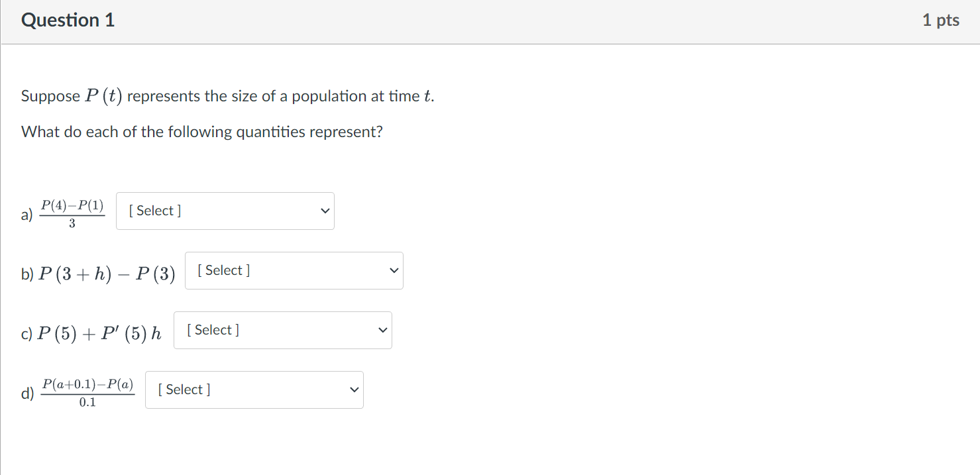Open the dropdown for part a)
Viewport: 980px width, 475px height.
225,211
